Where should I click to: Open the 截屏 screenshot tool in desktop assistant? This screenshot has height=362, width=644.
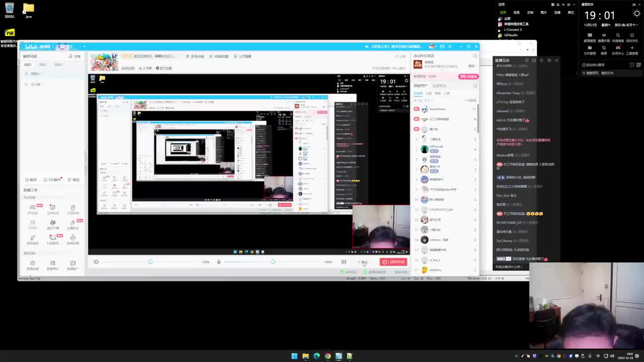point(604,50)
